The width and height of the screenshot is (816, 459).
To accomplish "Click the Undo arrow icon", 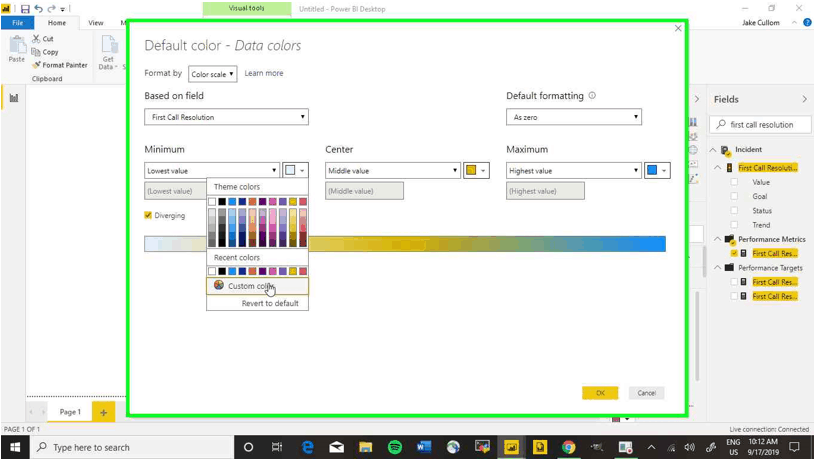I will [x=38, y=9].
